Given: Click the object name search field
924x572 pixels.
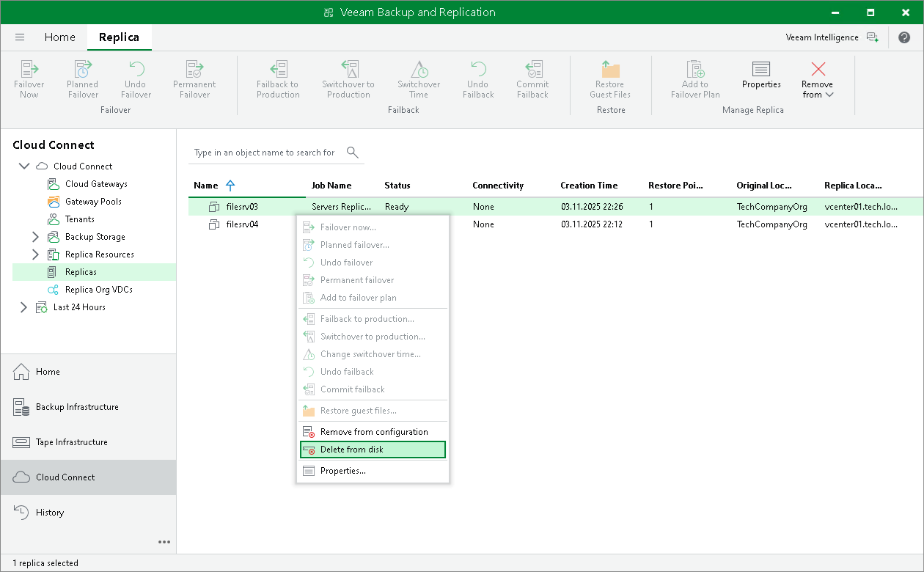Looking at the screenshot, I should click(x=265, y=153).
